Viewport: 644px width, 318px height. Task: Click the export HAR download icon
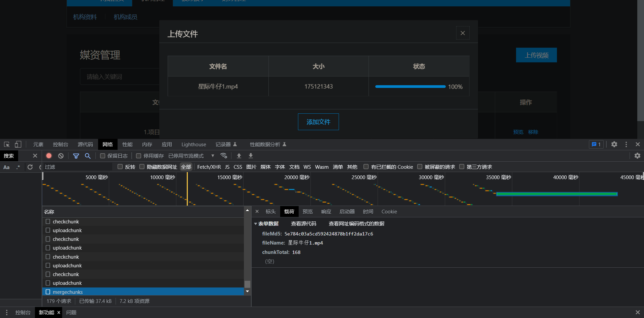(x=251, y=156)
